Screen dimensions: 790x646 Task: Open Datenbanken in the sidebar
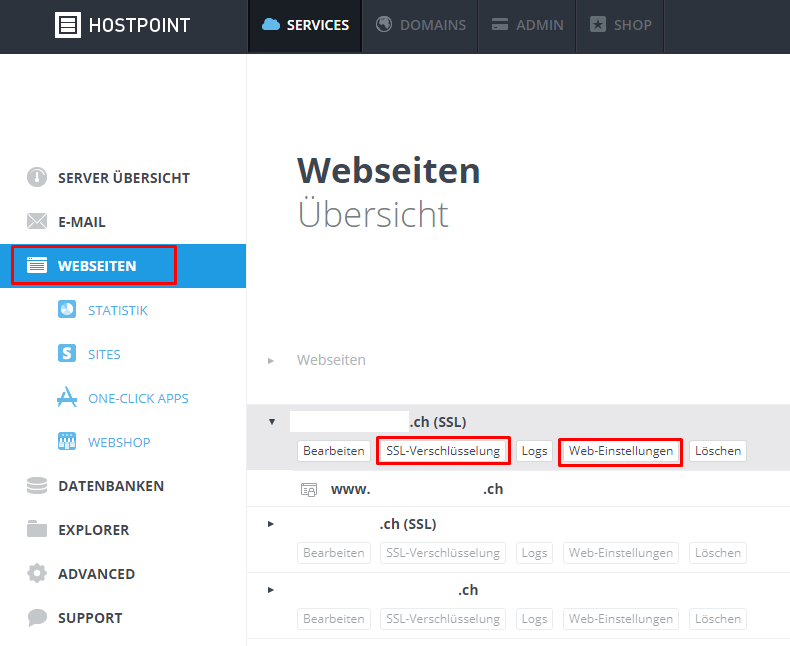pyautogui.click(x=123, y=486)
